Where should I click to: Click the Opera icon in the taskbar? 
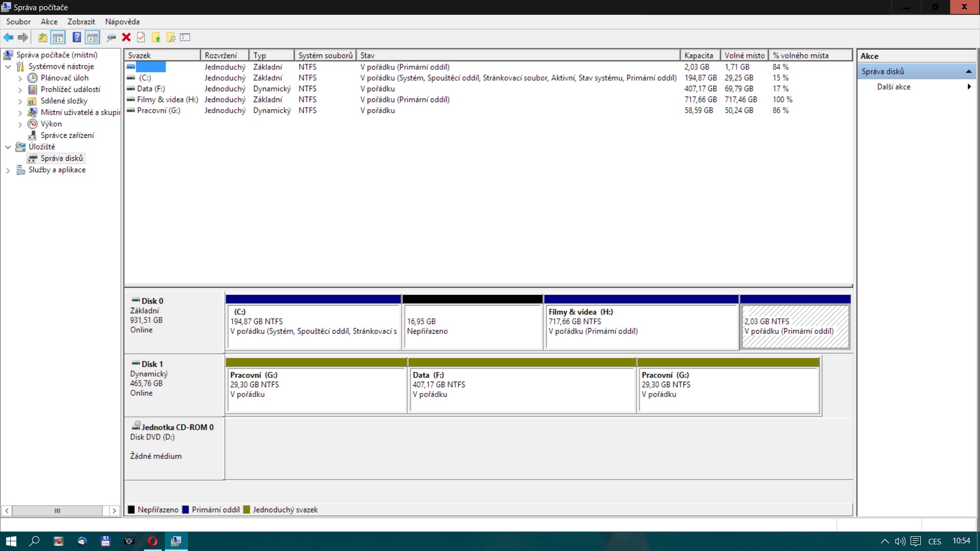click(x=153, y=541)
